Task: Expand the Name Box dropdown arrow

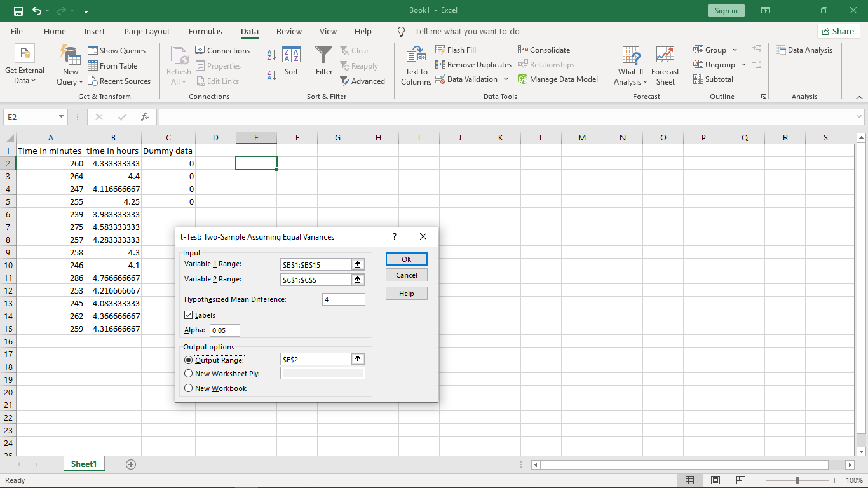Action: [62, 117]
